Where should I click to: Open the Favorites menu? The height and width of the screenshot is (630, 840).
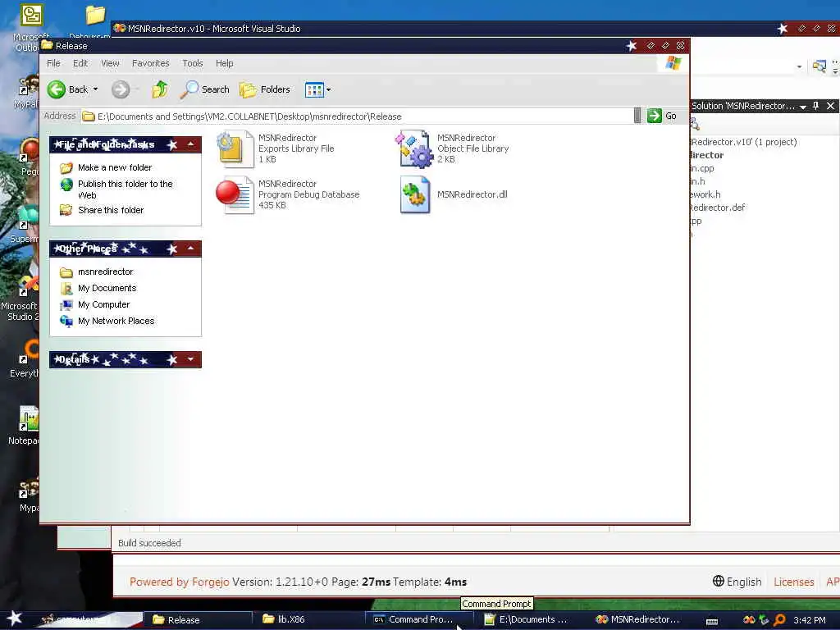point(151,63)
